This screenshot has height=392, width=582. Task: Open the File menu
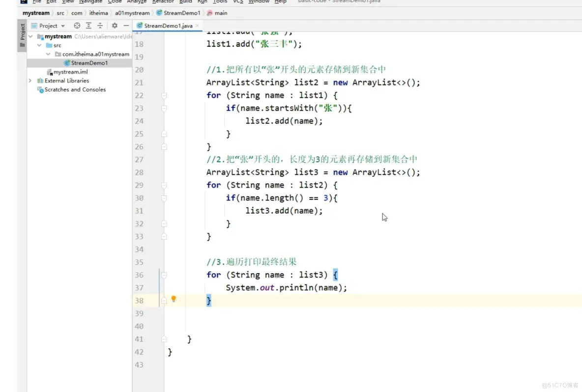(x=37, y=1)
